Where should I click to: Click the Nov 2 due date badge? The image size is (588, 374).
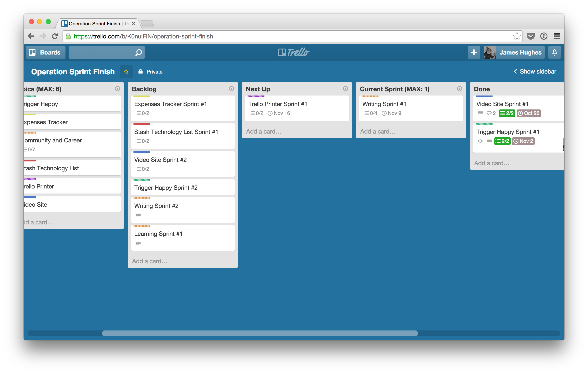[523, 141]
